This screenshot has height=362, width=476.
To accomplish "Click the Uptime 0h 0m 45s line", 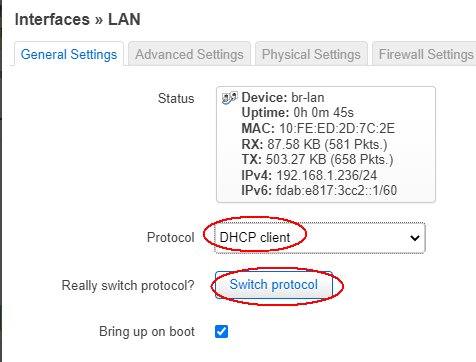I will click(x=297, y=113).
